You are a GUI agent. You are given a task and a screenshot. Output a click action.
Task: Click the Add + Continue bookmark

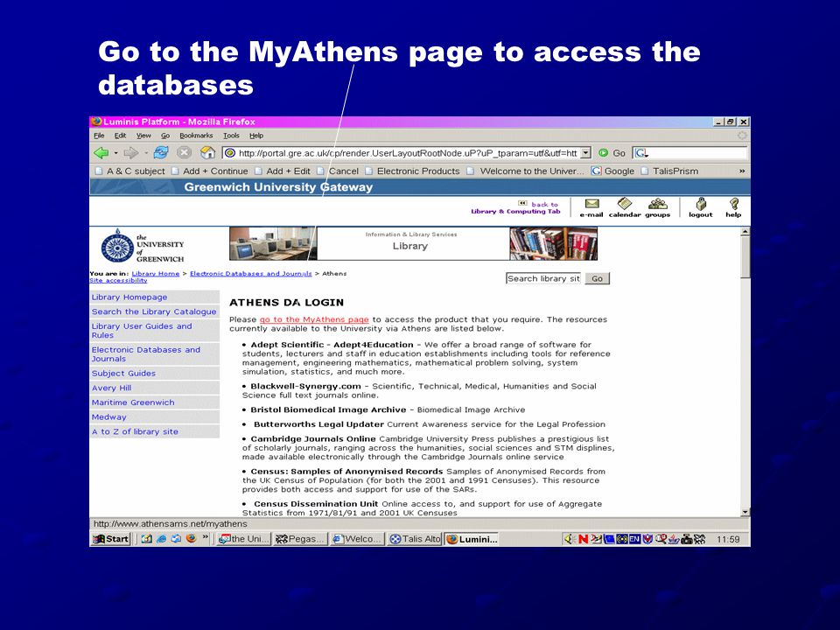pyautogui.click(x=210, y=171)
